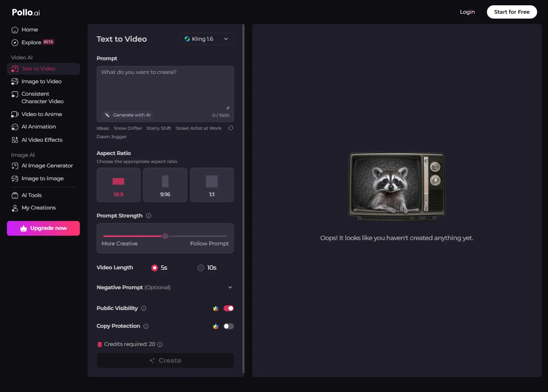Refresh the prompt ideas list
Viewport: 548px width, 392px height.
(x=231, y=128)
